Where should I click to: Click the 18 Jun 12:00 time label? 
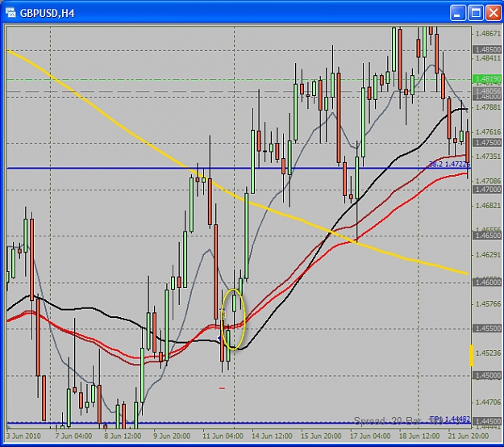[419, 436]
